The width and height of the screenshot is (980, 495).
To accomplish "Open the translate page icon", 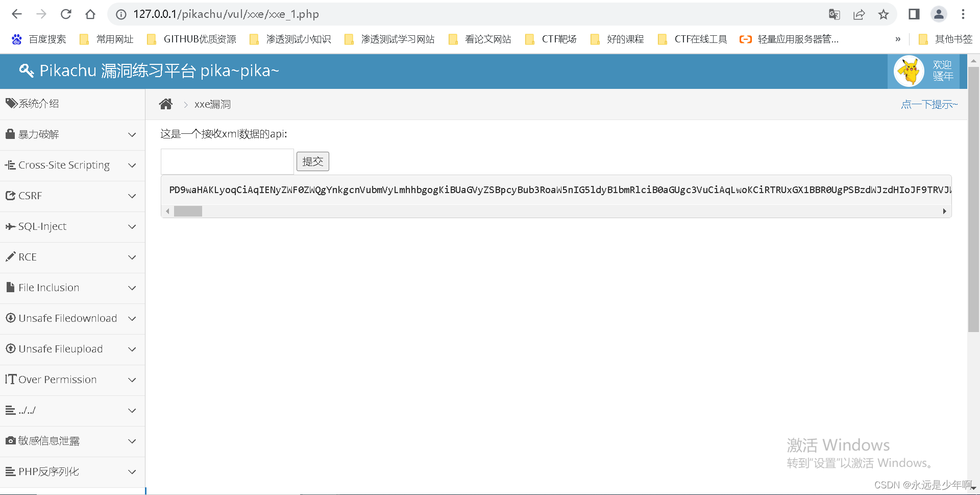I will pyautogui.click(x=835, y=14).
